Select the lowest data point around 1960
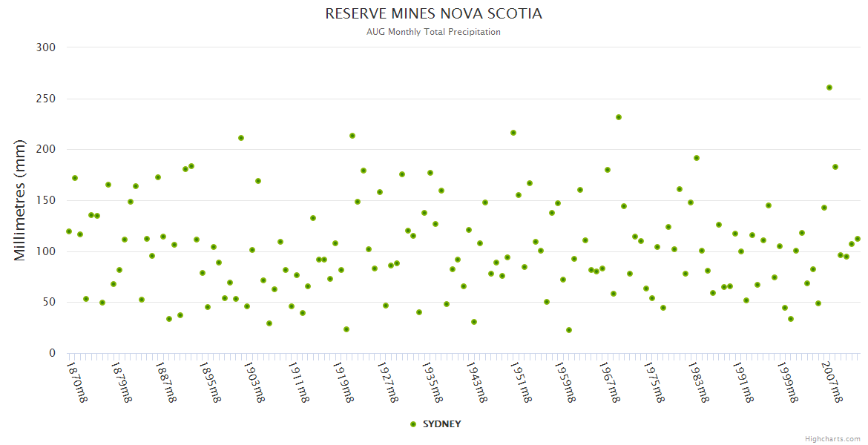 tap(569, 330)
